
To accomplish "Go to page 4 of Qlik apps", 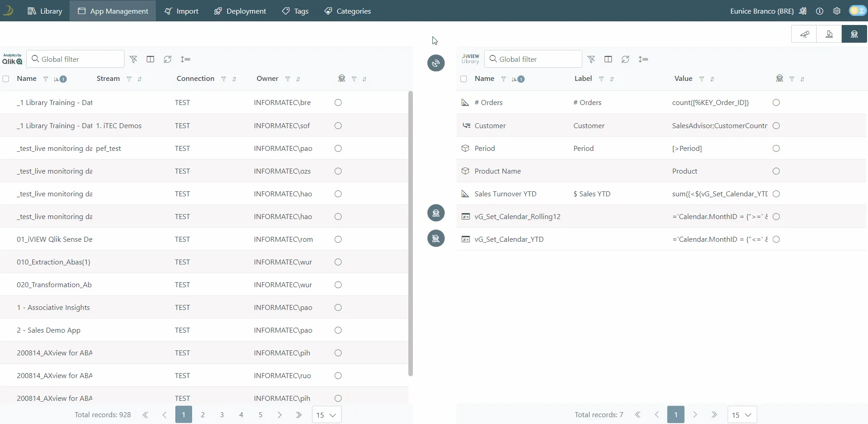I will point(241,414).
